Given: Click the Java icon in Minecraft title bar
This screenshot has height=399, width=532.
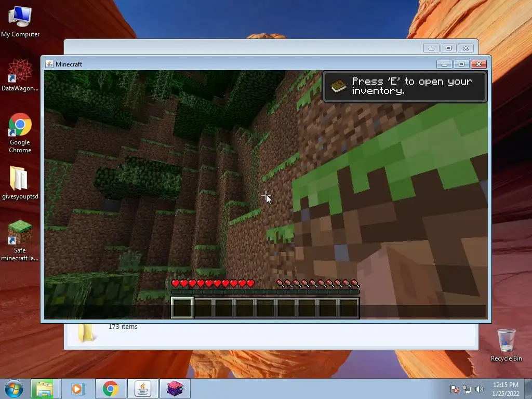Looking at the screenshot, I should click(x=49, y=64).
